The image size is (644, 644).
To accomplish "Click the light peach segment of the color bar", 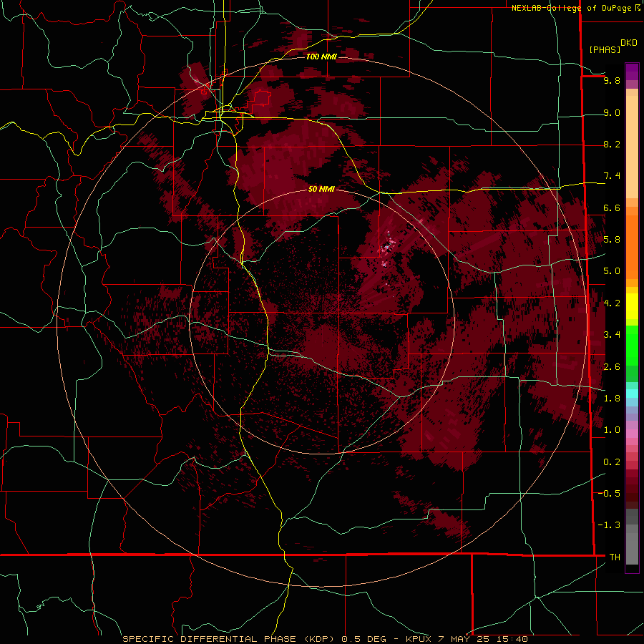I will 632,147.
